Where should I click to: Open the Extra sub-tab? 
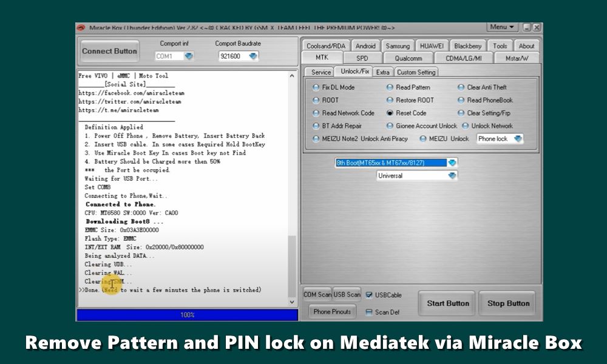point(382,72)
